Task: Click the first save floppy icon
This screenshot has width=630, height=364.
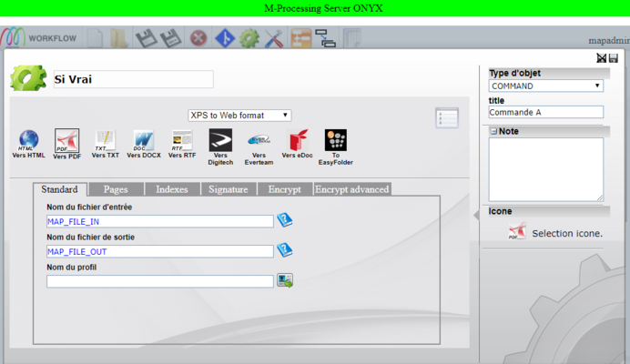Action: (x=147, y=38)
